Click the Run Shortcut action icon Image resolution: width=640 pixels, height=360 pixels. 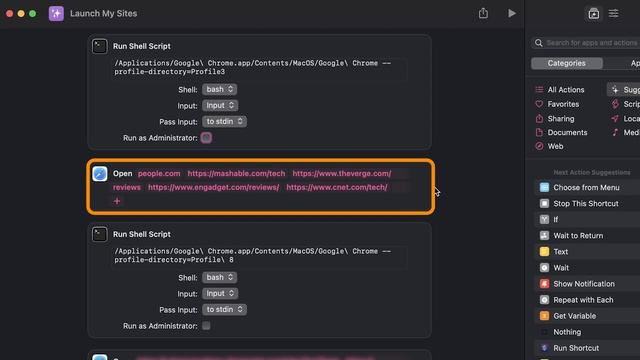pos(544,348)
